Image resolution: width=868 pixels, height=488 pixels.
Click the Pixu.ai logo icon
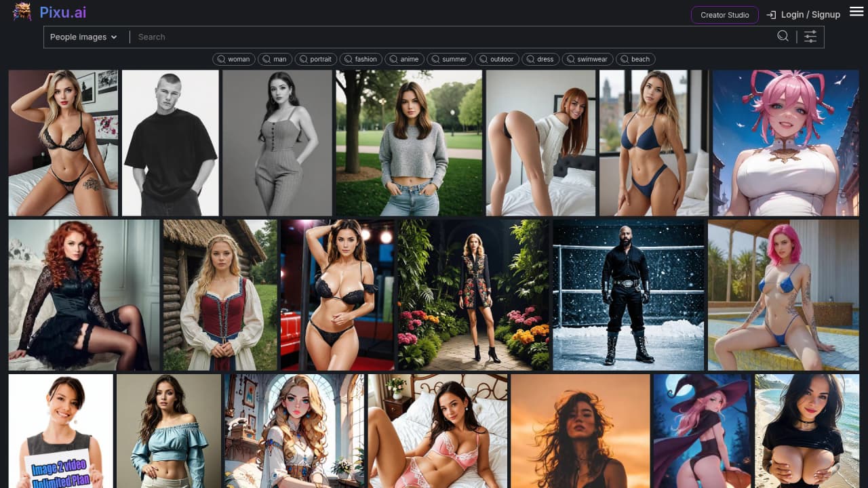[x=22, y=12]
